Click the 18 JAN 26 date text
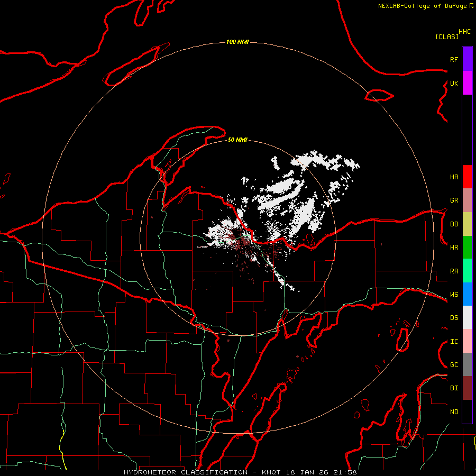 [307, 472]
